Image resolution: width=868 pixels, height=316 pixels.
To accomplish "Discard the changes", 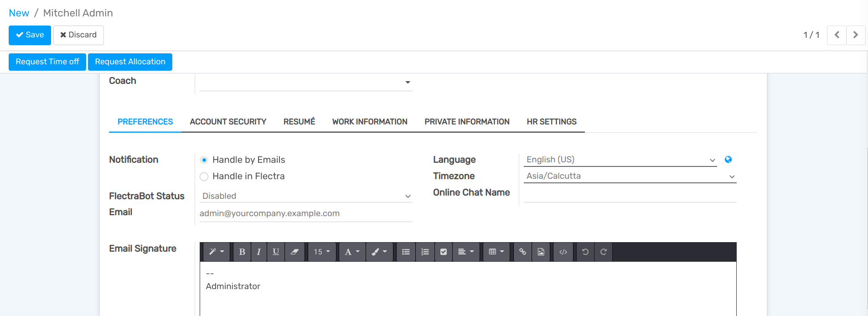I will click(x=78, y=35).
